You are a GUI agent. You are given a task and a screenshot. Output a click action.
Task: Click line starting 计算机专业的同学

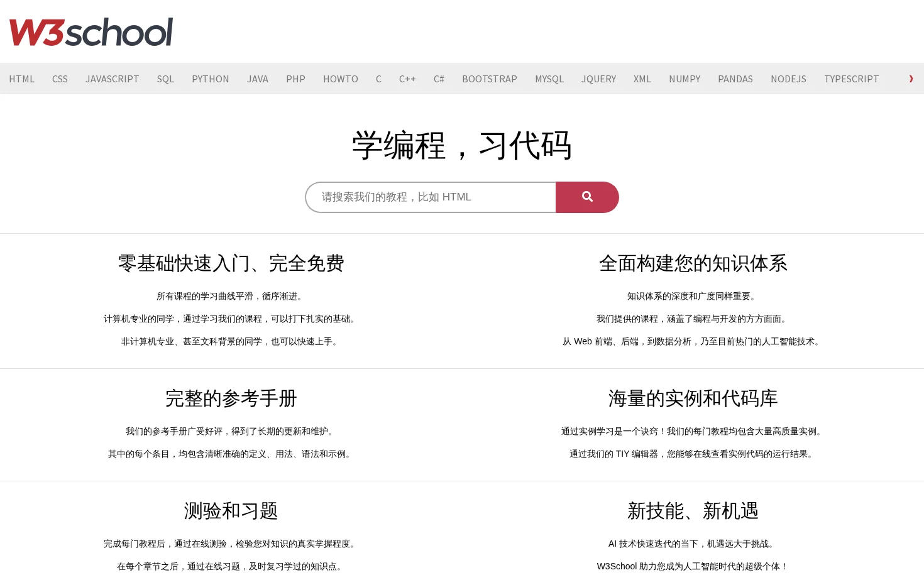pyautogui.click(x=231, y=319)
